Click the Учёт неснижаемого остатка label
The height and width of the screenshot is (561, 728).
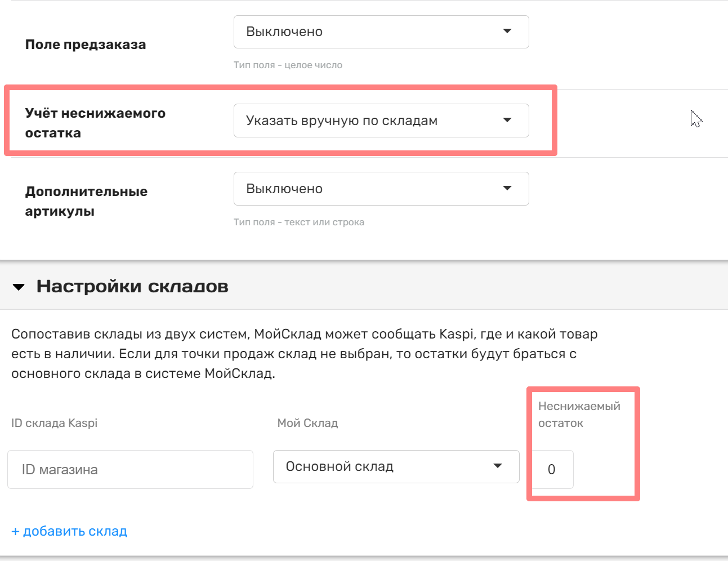coord(95,123)
